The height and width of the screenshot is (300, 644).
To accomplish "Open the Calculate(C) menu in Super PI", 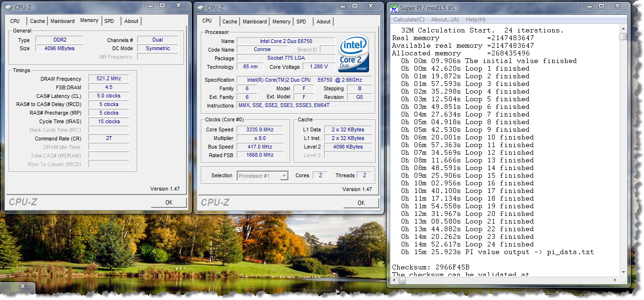I will click(409, 20).
